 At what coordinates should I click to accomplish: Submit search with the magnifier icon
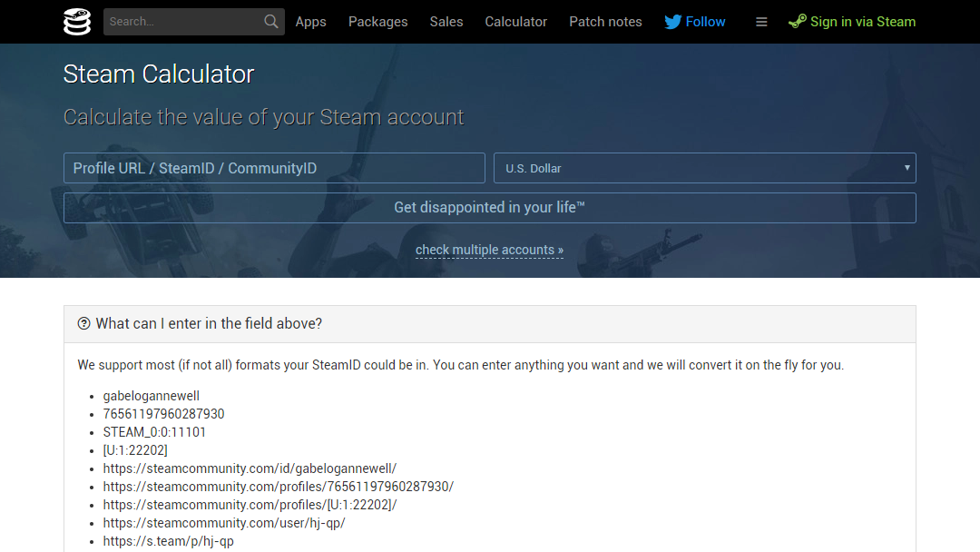pos(270,22)
